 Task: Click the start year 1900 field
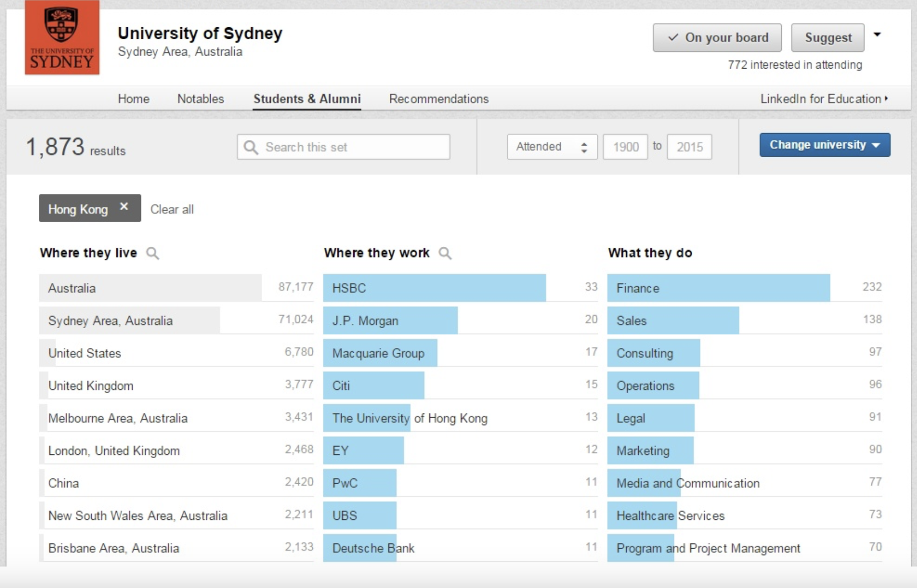[x=625, y=147]
